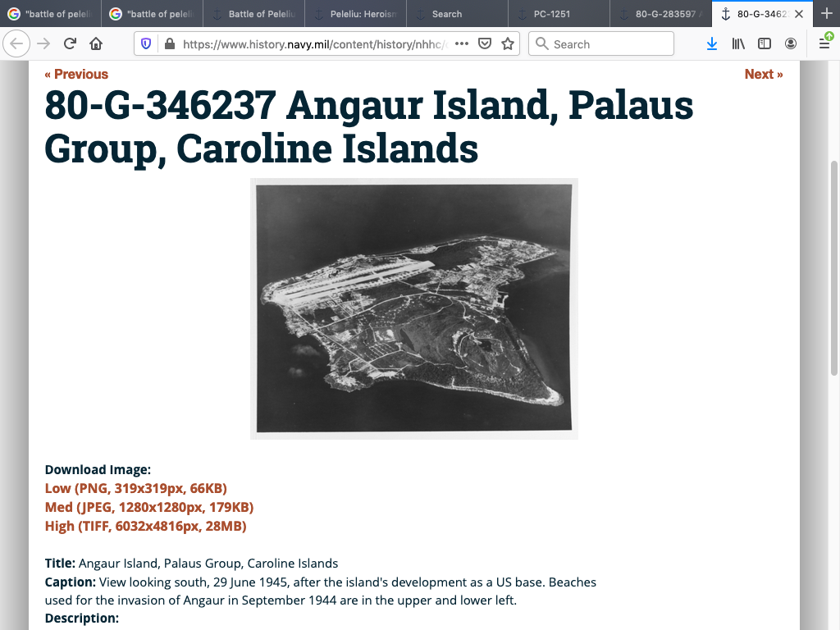Click the Next link

coord(763,74)
